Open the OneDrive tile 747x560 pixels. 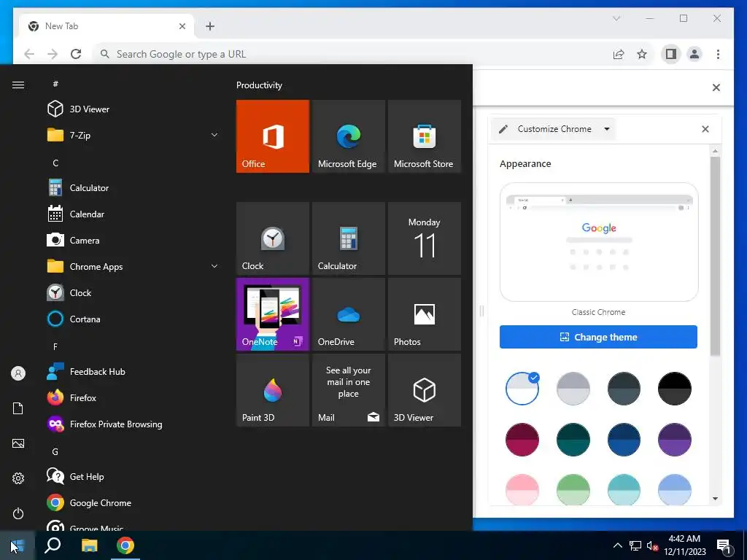(x=348, y=314)
